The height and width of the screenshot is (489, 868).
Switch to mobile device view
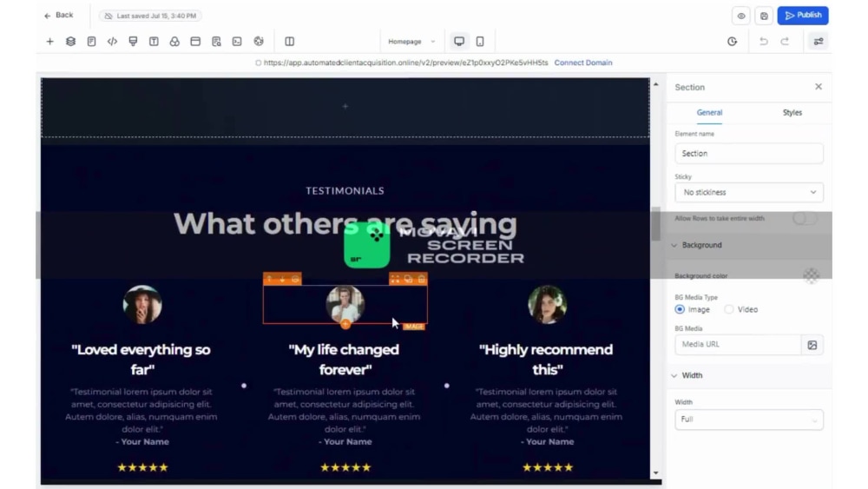coord(480,42)
